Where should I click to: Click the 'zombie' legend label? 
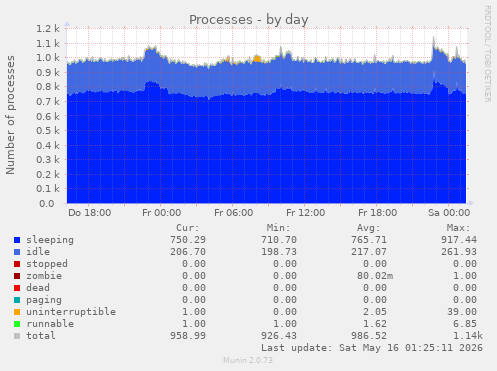click(x=44, y=276)
